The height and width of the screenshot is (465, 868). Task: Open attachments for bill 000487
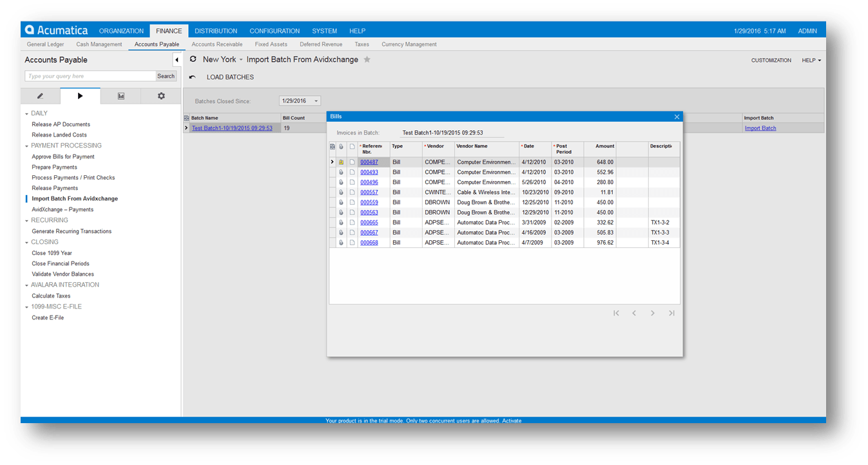click(342, 162)
